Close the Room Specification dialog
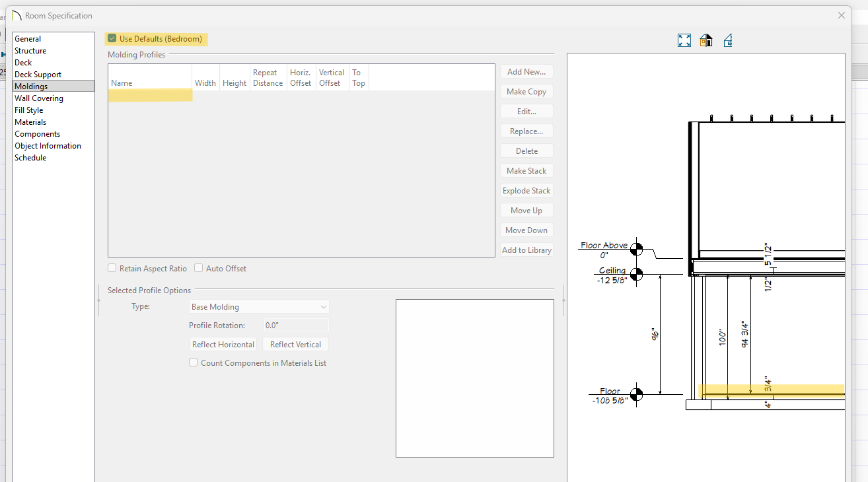Image resolution: width=868 pixels, height=482 pixels. (x=841, y=15)
